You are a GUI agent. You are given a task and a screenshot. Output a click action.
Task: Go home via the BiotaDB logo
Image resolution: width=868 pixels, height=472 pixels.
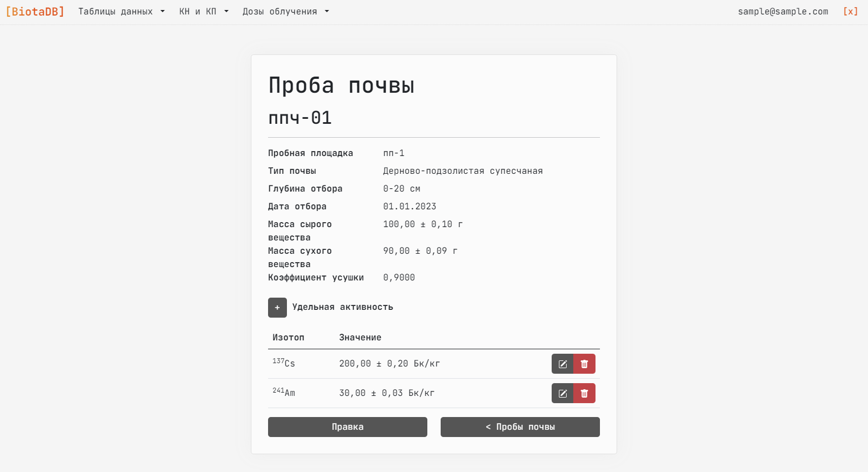coord(35,12)
